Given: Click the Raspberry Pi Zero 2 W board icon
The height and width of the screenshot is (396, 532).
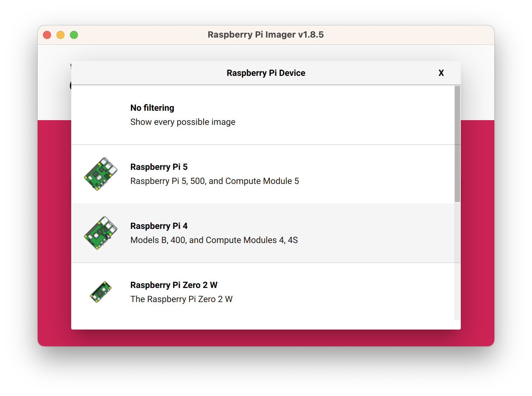Looking at the screenshot, I should (101, 292).
